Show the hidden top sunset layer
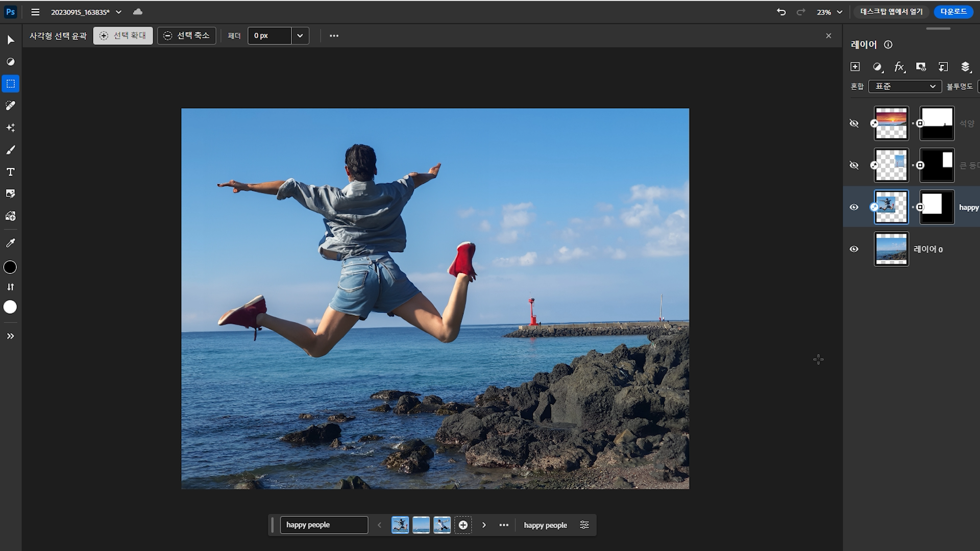This screenshot has width=980, height=551. click(x=854, y=123)
